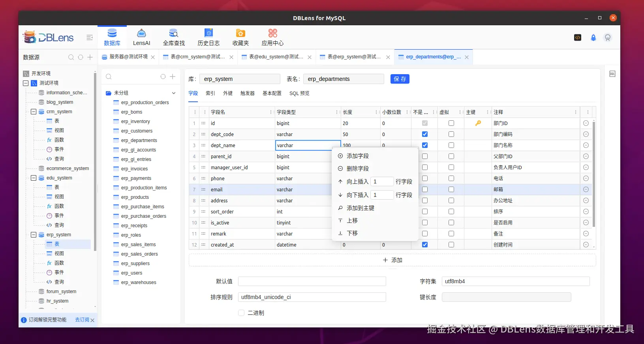This screenshot has width=644, height=344.
Task: Choose 下移 from context menu
Action: point(375,233)
